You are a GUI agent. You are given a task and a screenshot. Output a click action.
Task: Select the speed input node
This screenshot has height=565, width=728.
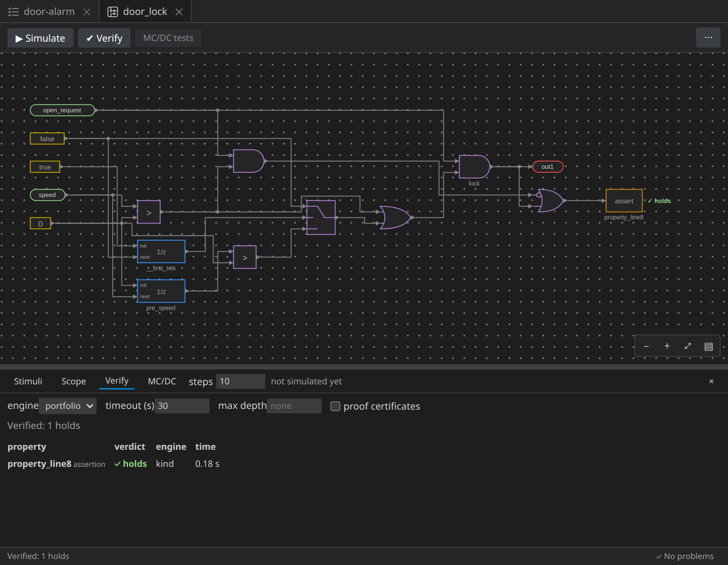click(x=48, y=195)
